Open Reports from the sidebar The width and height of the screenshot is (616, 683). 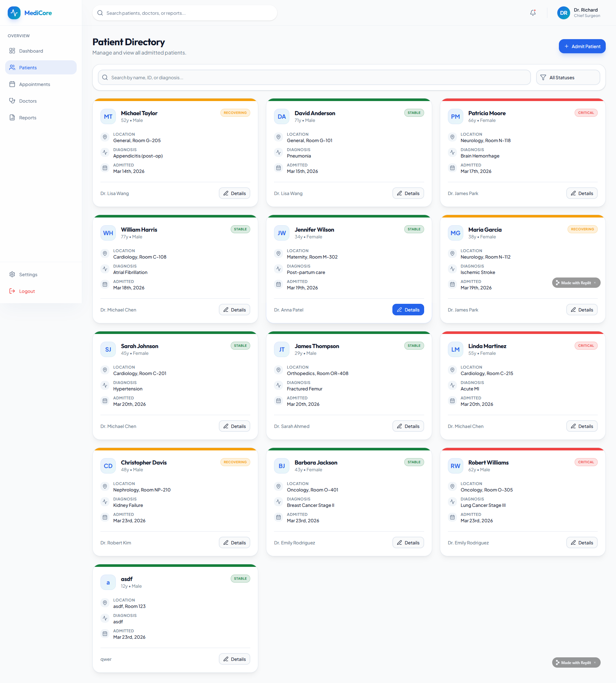pos(28,117)
